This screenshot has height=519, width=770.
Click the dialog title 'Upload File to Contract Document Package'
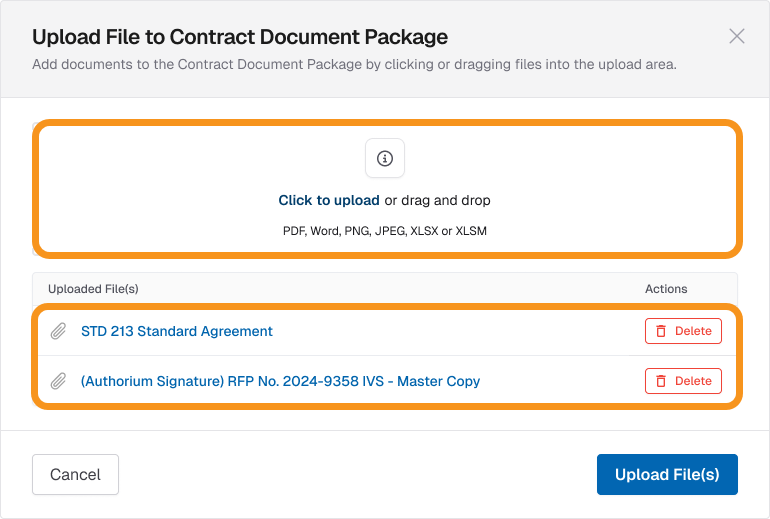pyautogui.click(x=240, y=37)
